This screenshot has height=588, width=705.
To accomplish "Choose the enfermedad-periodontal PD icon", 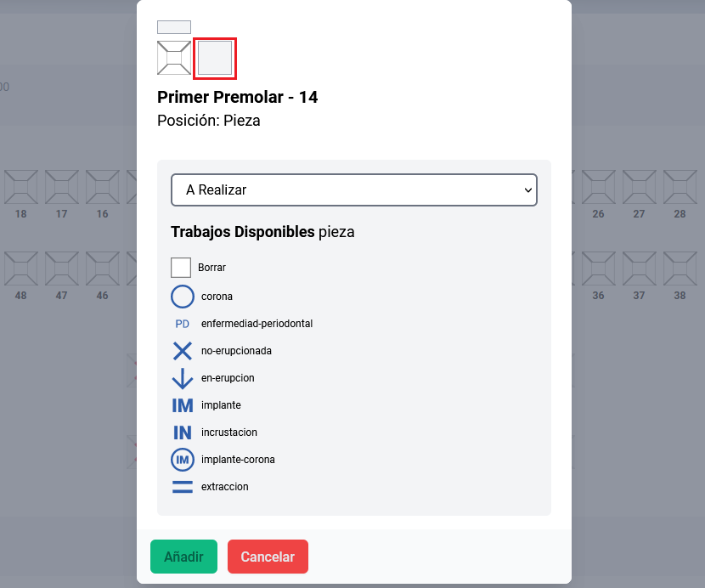I will pos(183,324).
